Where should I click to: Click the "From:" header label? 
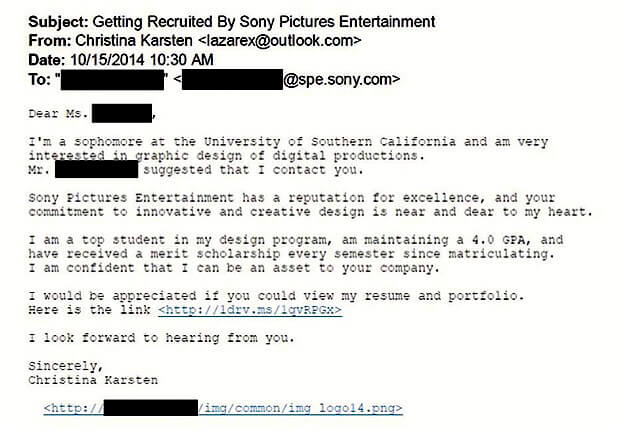48,41
